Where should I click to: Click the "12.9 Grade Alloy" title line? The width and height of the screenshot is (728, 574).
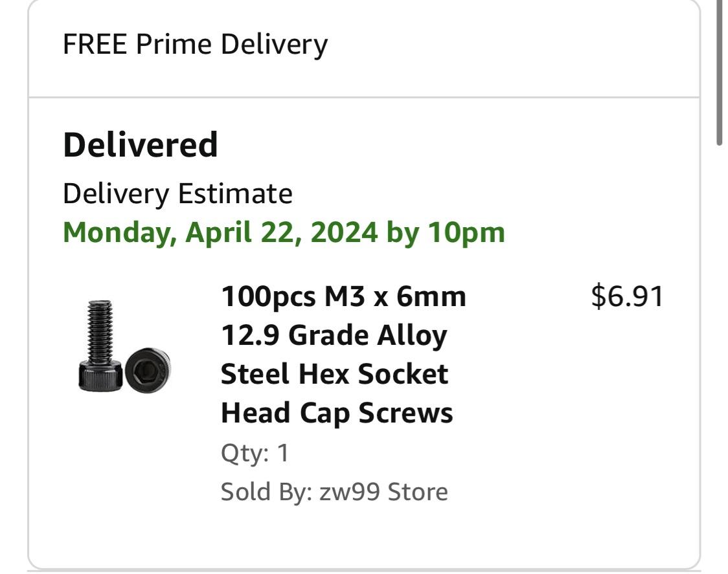coord(334,336)
